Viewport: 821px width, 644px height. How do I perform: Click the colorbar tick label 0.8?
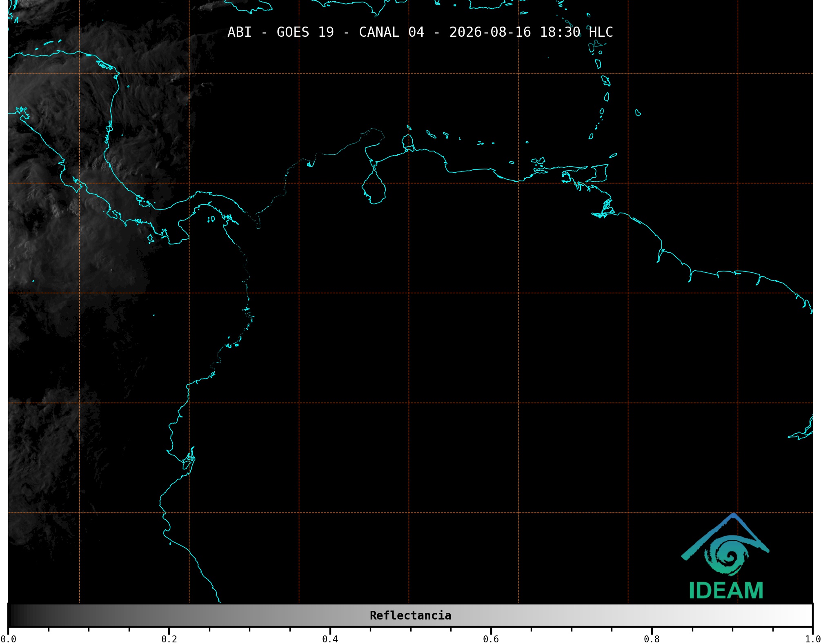[x=652, y=639]
